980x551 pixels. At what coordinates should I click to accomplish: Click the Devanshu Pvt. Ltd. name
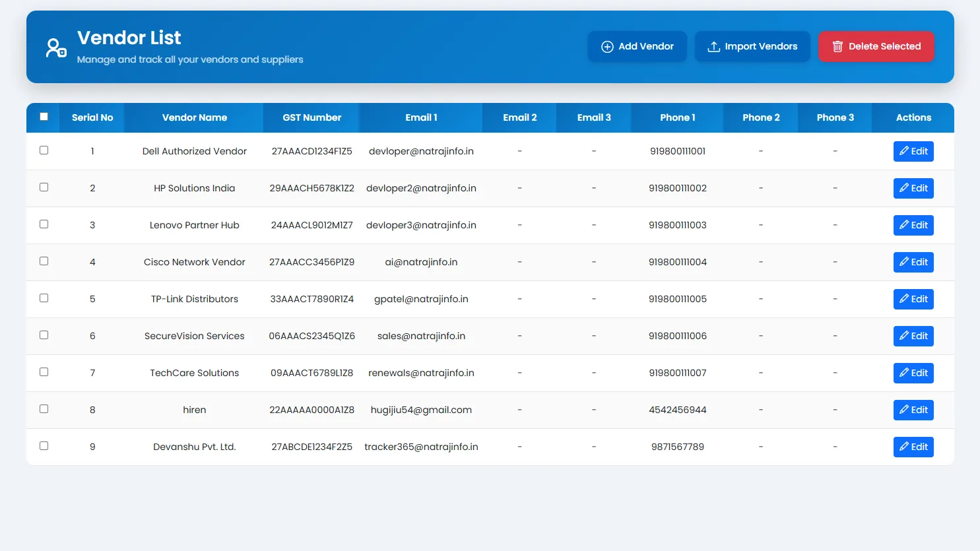[x=195, y=447]
